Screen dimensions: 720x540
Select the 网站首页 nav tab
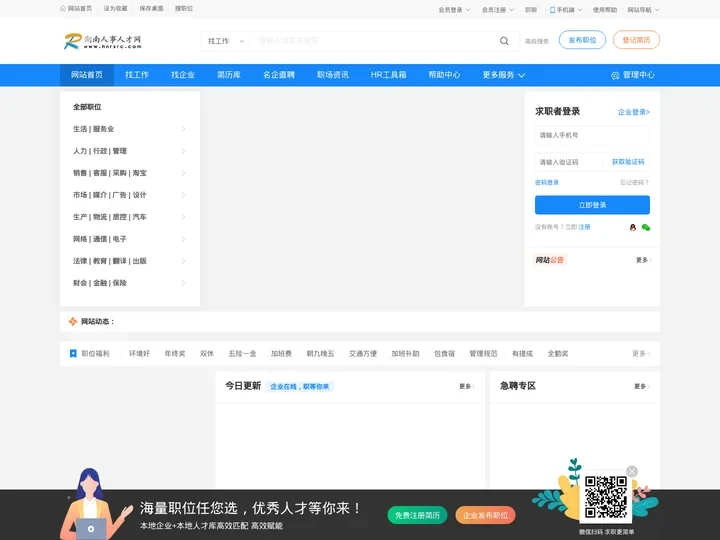tap(87, 75)
